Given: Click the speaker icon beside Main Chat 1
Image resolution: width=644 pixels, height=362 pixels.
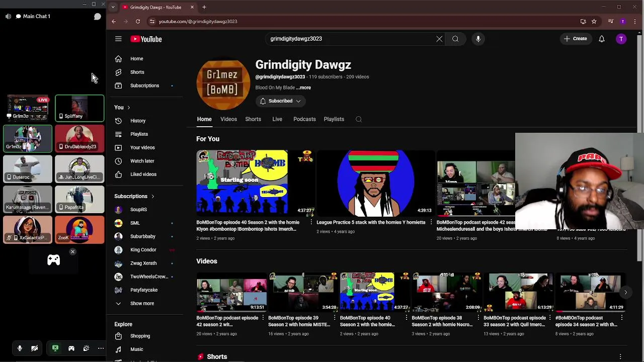Looking at the screenshot, I should [x=8, y=16].
